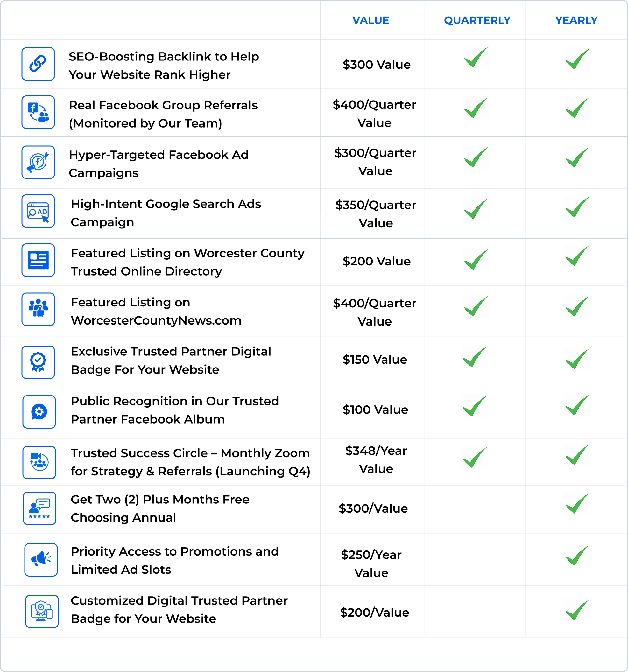Click Quarterly checkmark for SEO-Boosting Backlink
The height and width of the screenshot is (672, 628).
pos(476,58)
